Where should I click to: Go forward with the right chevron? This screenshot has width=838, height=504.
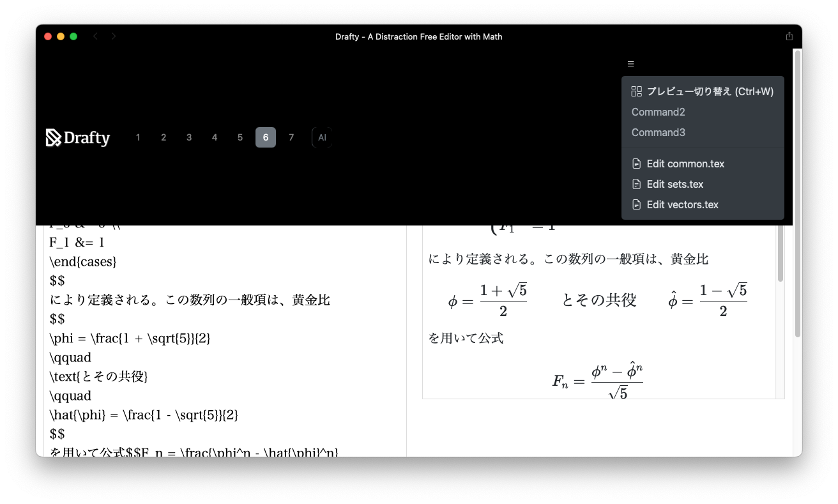pyautogui.click(x=114, y=36)
